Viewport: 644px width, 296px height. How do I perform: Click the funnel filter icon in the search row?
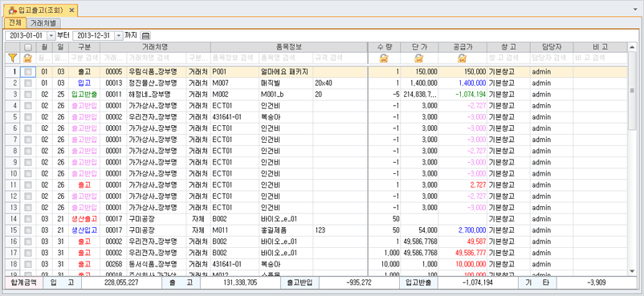(x=13, y=58)
